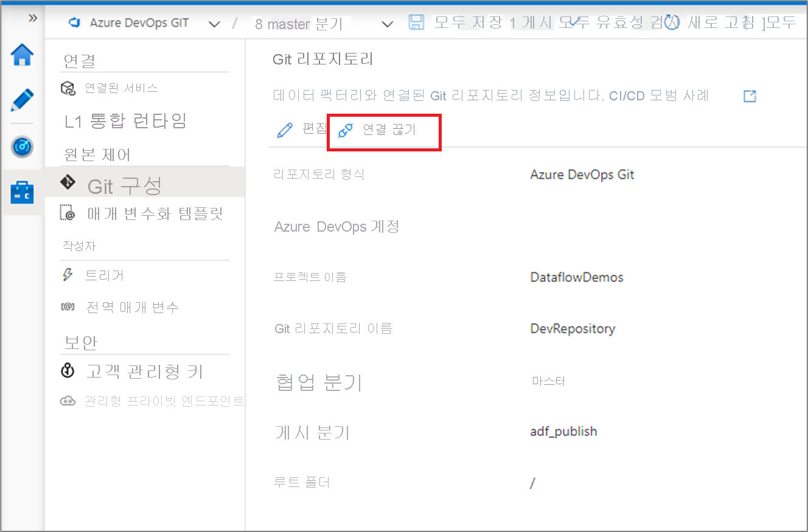Open the Manage toolbox hub
Screen dimensions: 808x532
(x=22, y=192)
